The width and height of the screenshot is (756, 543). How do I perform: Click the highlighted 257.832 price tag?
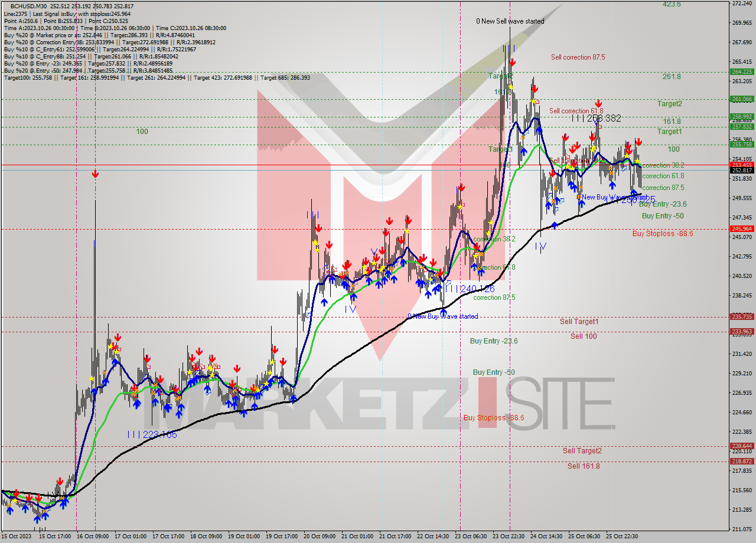[x=742, y=126]
